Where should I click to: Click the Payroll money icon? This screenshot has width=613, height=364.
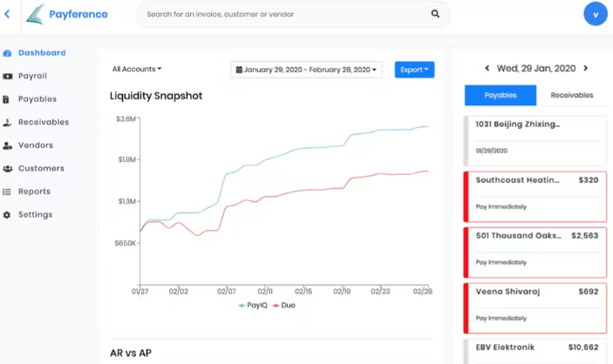click(x=7, y=77)
